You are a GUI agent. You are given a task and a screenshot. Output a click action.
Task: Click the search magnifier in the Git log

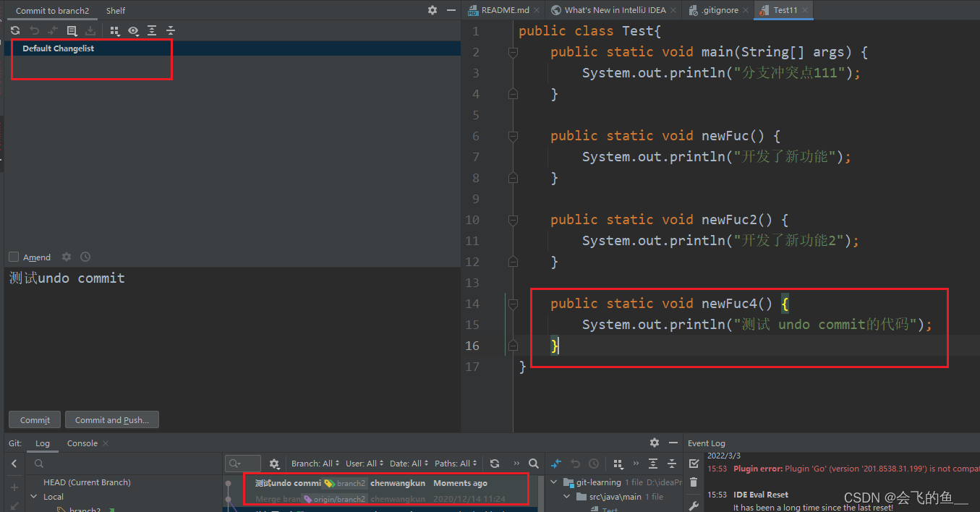click(533, 464)
